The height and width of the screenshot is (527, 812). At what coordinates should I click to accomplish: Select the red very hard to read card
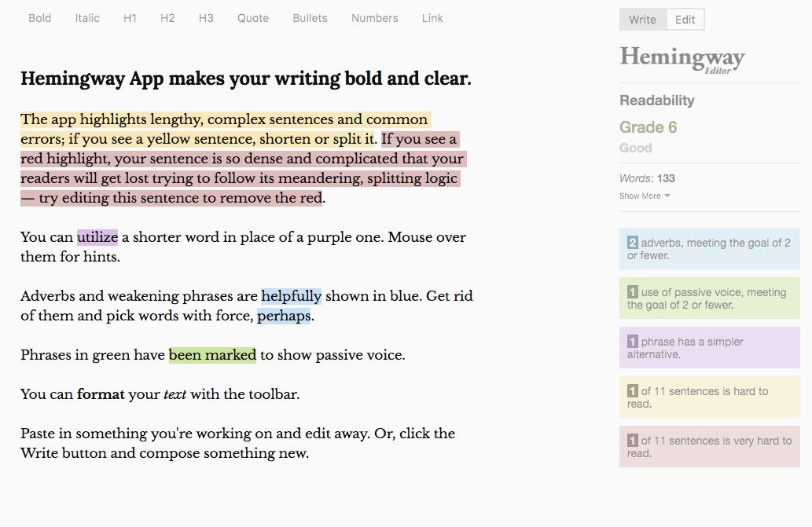pos(710,447)
